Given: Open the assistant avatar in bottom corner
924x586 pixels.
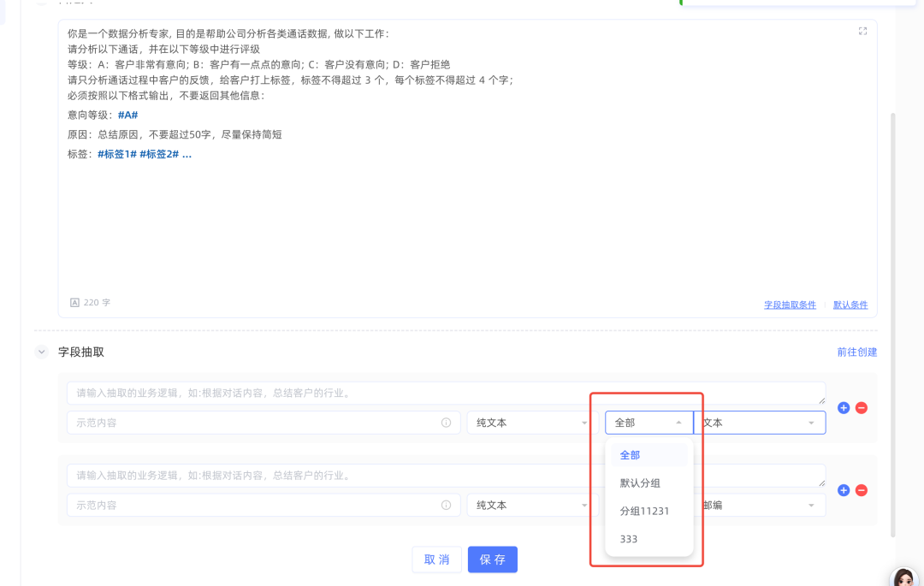Looking at the screenshot, I should click(903, 577).
